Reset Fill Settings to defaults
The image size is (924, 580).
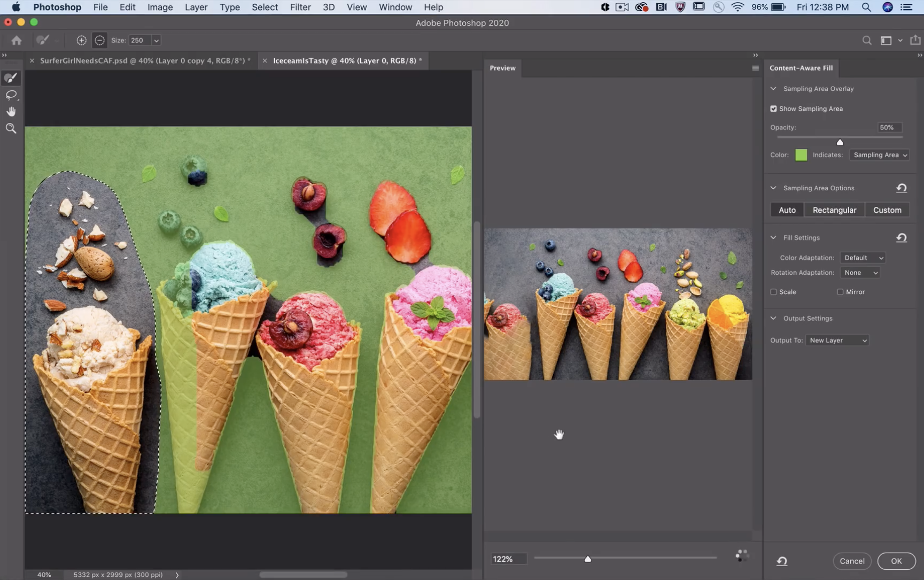pyautogui.click(x=902, y=238)
